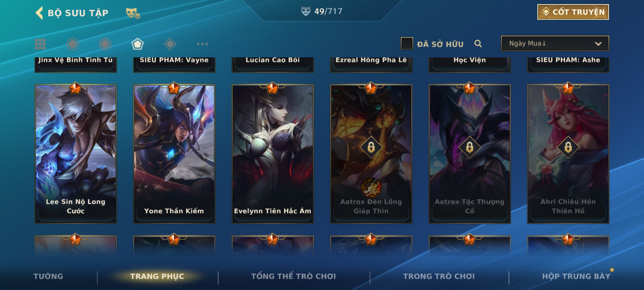Viewport: 644px width, 290px height.
Task: Open the golden mask and coins icon
Action: pos(133,13)
